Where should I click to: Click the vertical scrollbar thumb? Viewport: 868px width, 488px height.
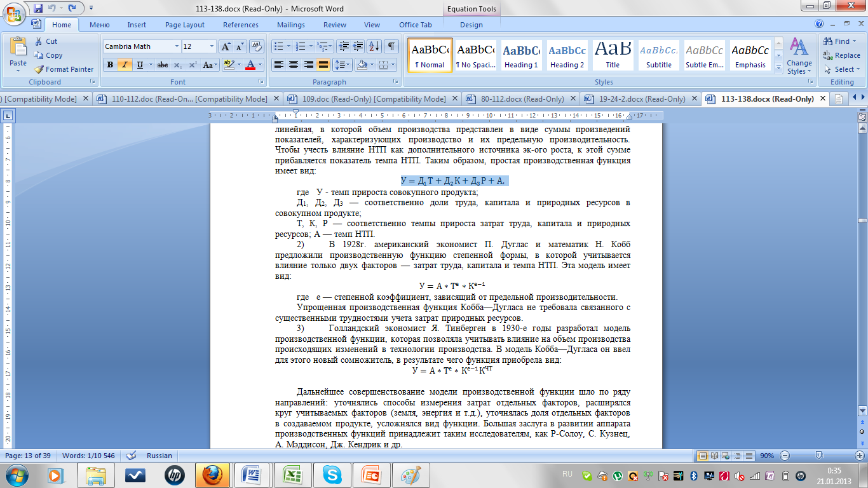coord(862,220)
